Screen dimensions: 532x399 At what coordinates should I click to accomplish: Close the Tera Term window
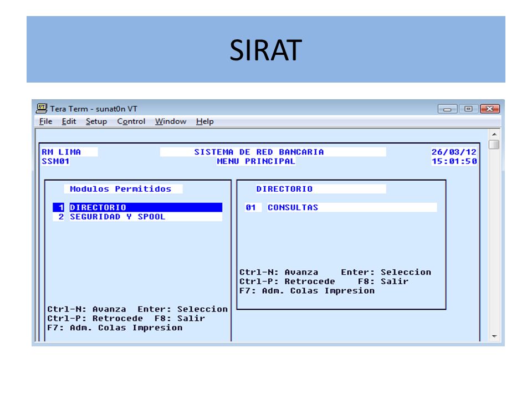(x=489, y=109)
